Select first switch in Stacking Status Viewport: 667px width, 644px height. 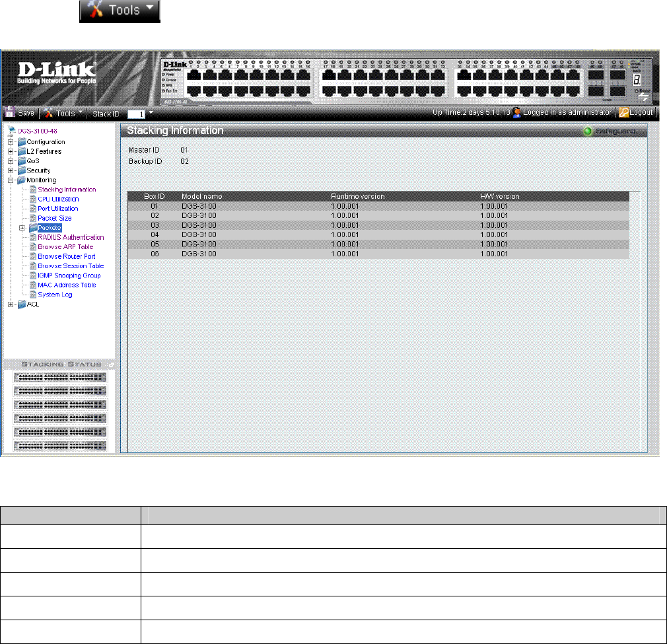click(60, 377)
